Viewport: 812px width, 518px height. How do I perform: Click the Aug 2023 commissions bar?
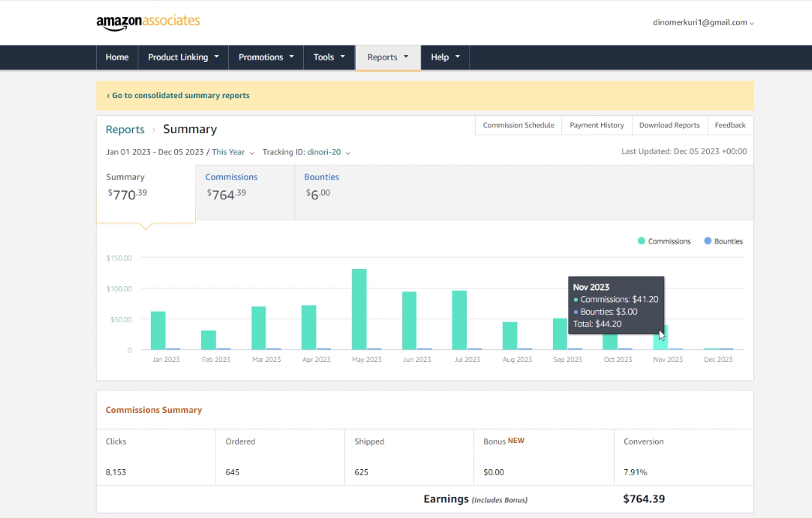click(510, 336)
